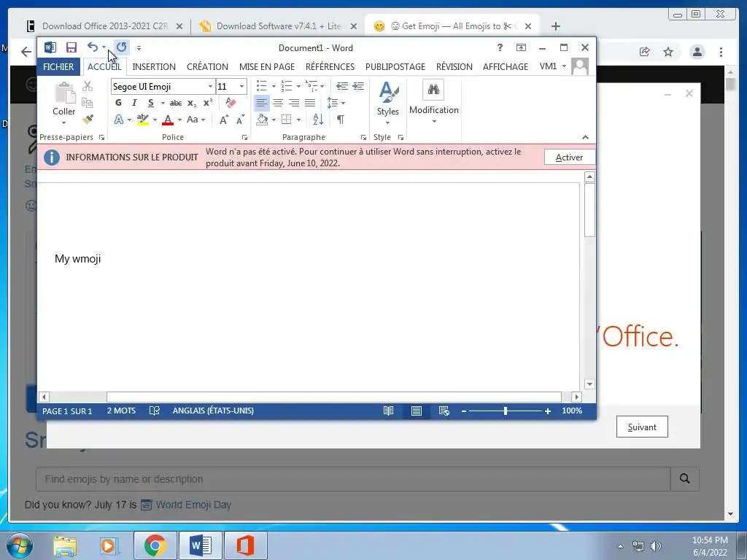Launch the Paragraphe dialog expander
This screenshot has height=560, width=747.
click(363, 138)
